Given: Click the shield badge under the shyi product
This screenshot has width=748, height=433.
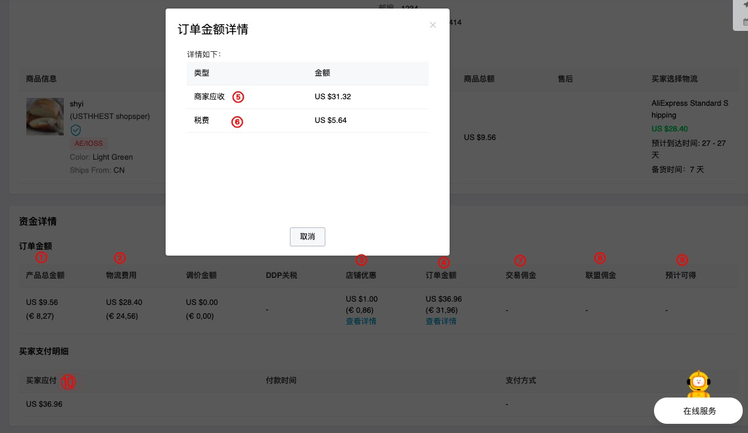Looking at the screenshot, I should point(75,130).
